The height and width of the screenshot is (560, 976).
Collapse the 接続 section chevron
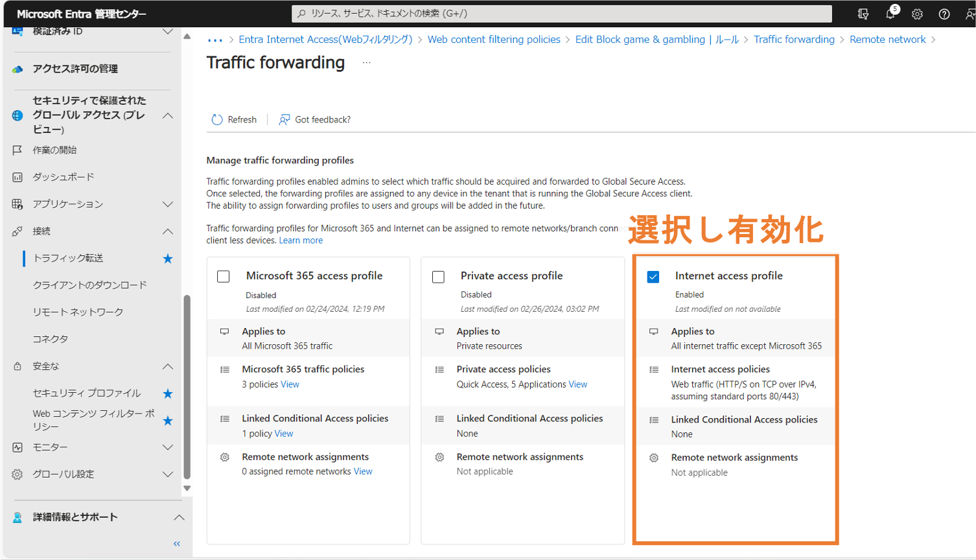(x=168, y=231)
